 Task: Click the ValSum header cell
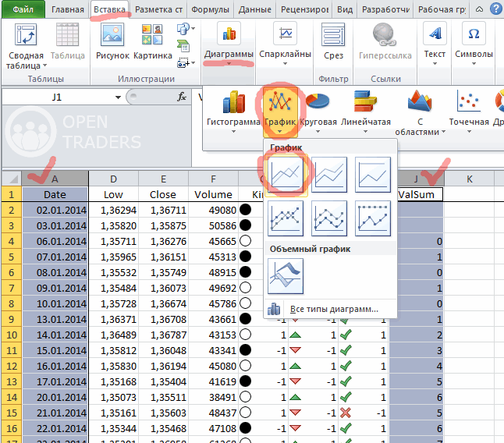click(420, 194)
